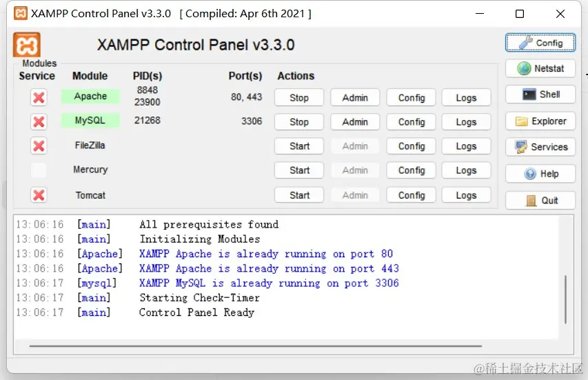The image size is (588, 380).
Task: Open MySQL Config options
Action: (412, 122)
